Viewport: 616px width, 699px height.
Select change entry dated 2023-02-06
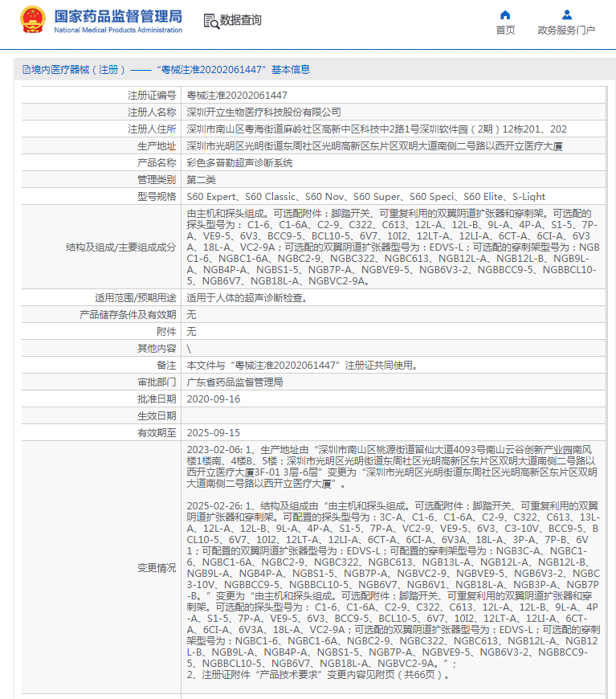(392, 467)
